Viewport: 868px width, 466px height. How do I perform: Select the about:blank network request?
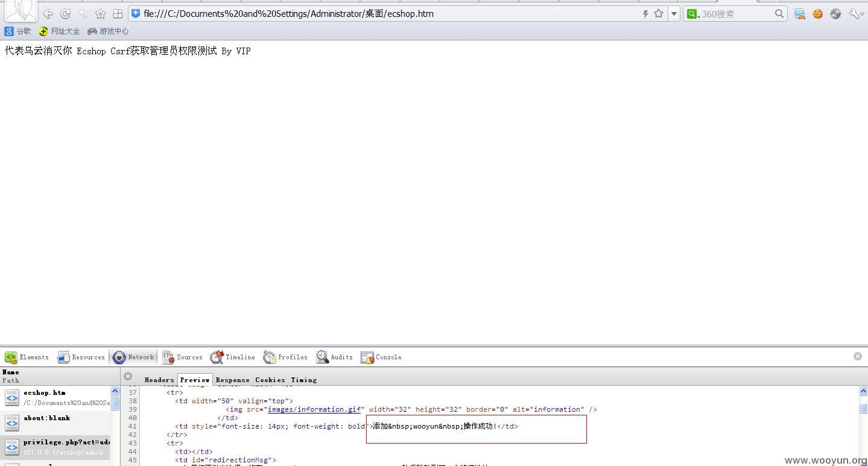point(55,423)
